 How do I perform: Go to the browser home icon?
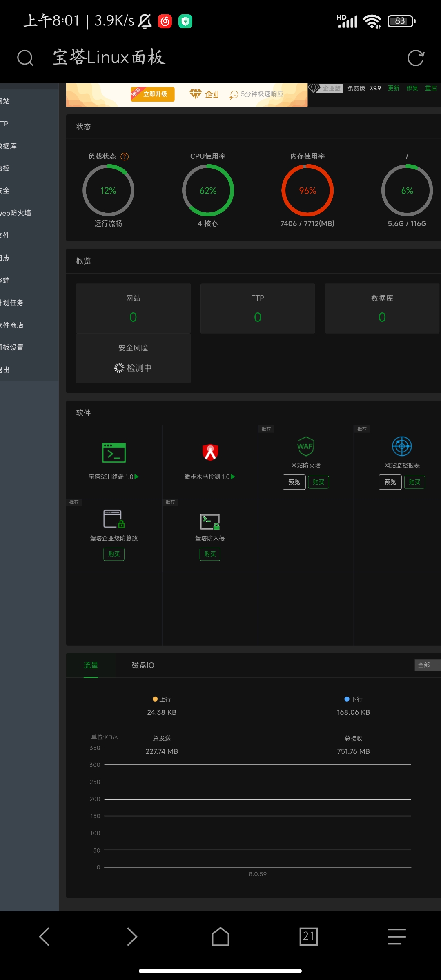pyautogui.click(x=220, y=936)
